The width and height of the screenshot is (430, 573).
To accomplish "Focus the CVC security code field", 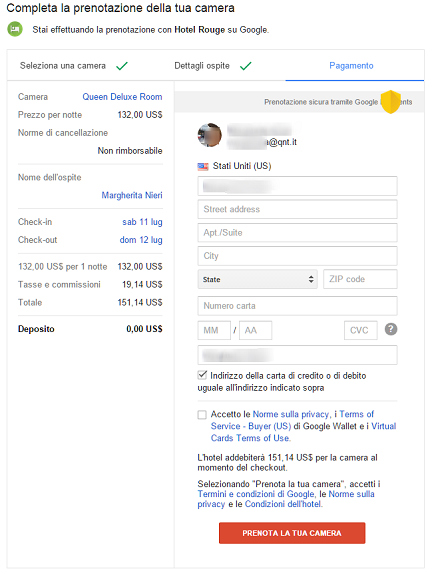I will pyautogui.click(x=361, y=330).
